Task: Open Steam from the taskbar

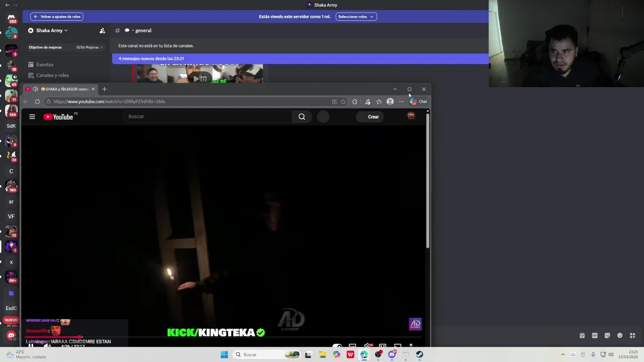Action: click(x=419, y=354)
